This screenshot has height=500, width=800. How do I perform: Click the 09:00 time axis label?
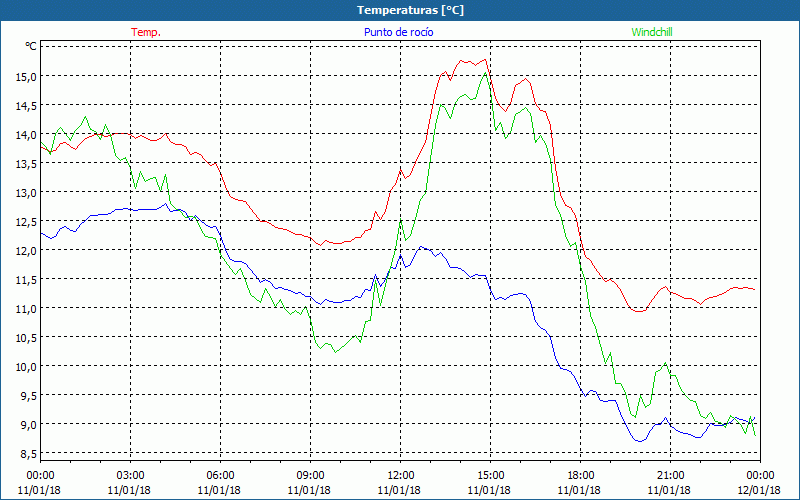310,476
